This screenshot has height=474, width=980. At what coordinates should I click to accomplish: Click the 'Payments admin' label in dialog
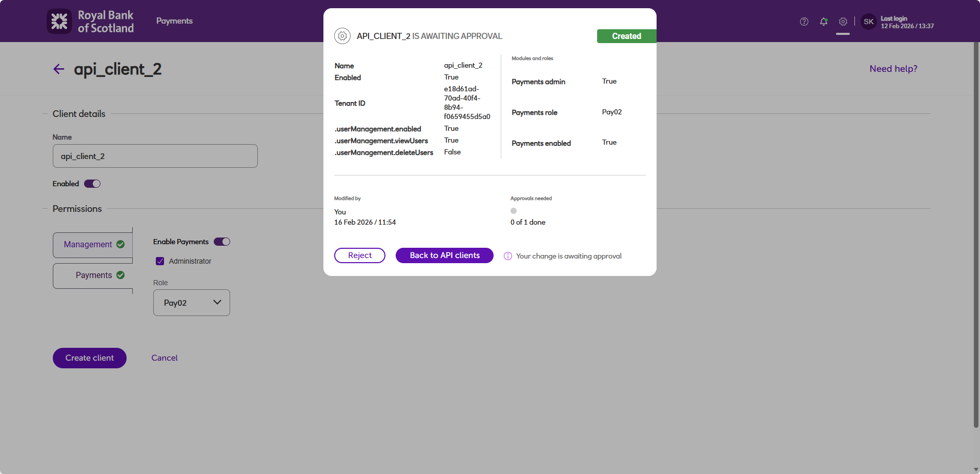coord(538,82)
